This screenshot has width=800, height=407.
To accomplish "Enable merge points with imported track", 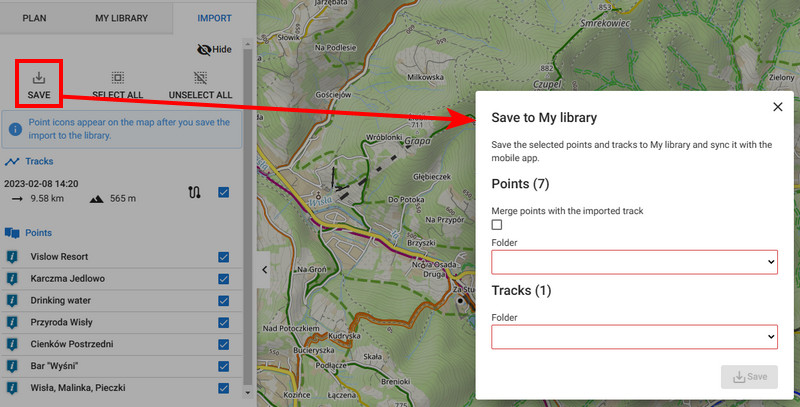I will coord(497,225).
